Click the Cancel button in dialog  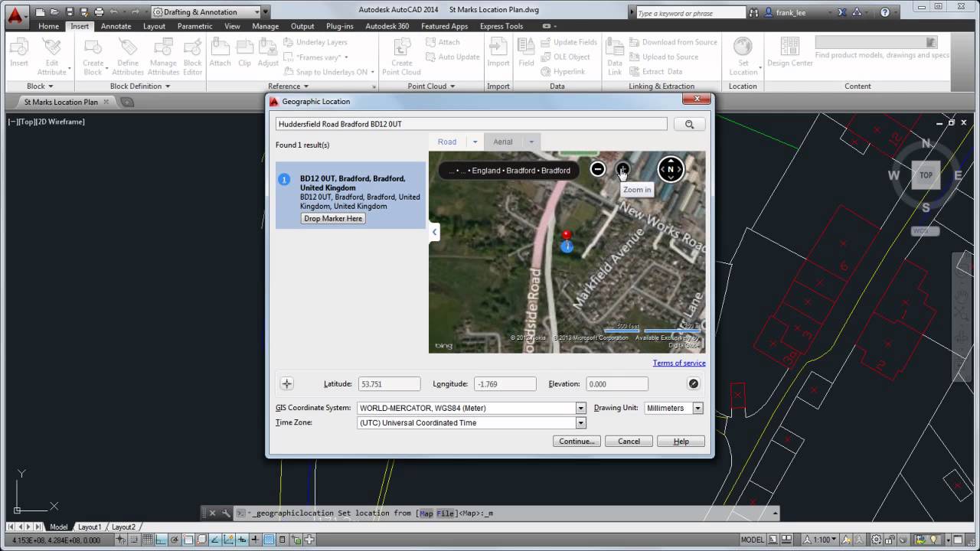[629, 442]
